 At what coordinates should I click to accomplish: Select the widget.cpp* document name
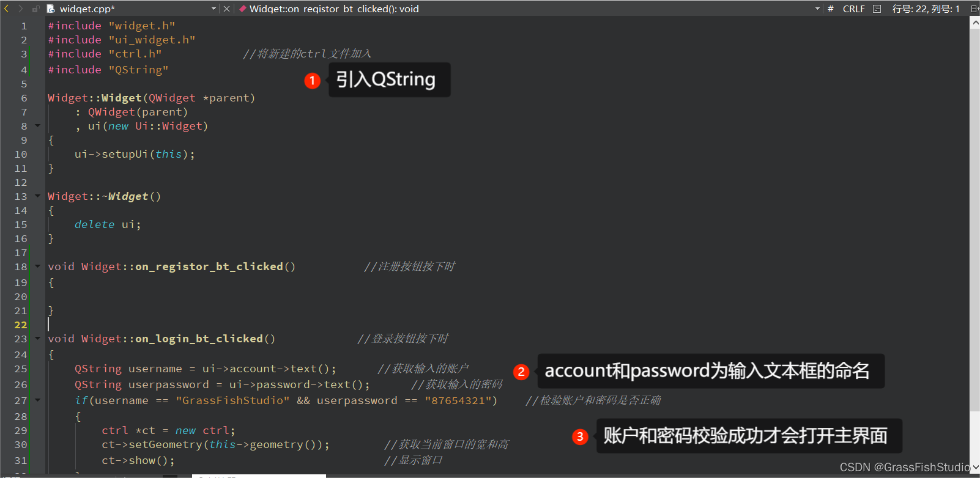[x=87, y=9]
